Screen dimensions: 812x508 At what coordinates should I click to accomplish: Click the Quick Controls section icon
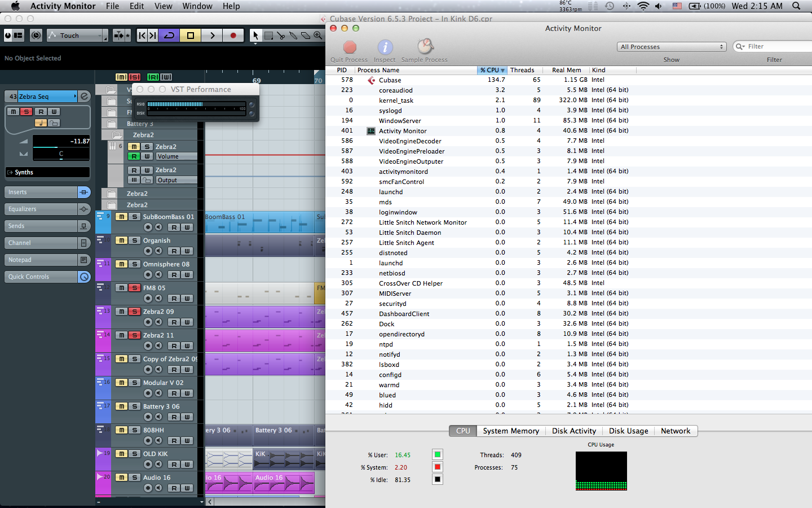coord(84,277)
